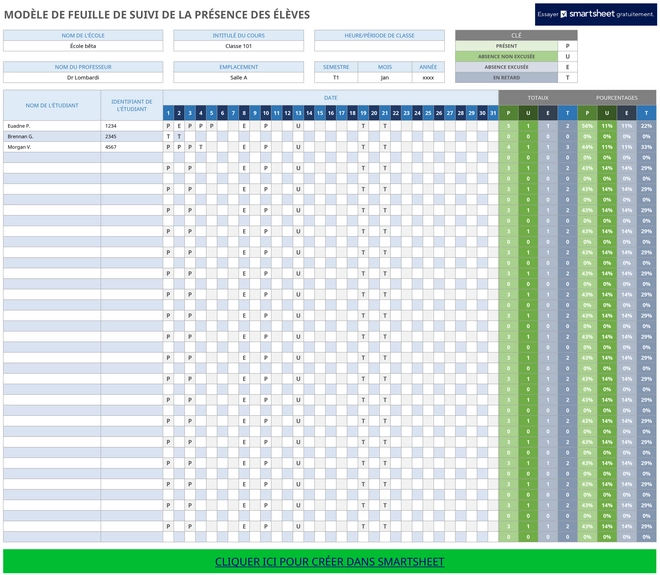Select the day 19 date column header

pos(363,113)
